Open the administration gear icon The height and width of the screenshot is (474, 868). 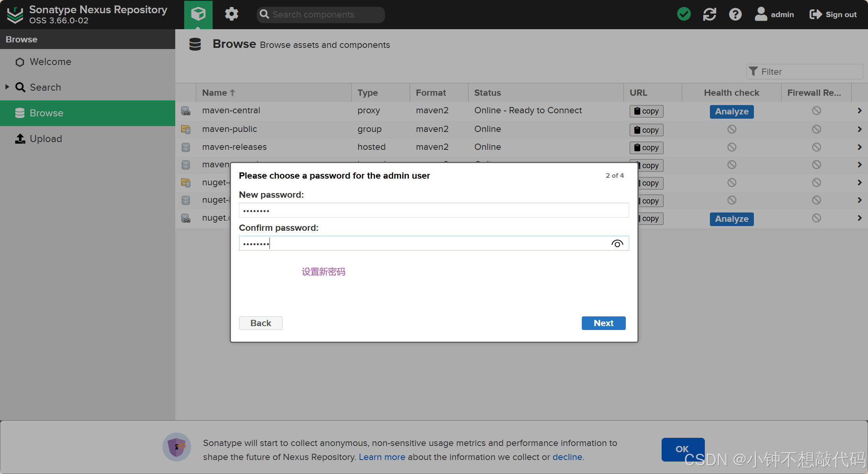(x=231, y=14)
